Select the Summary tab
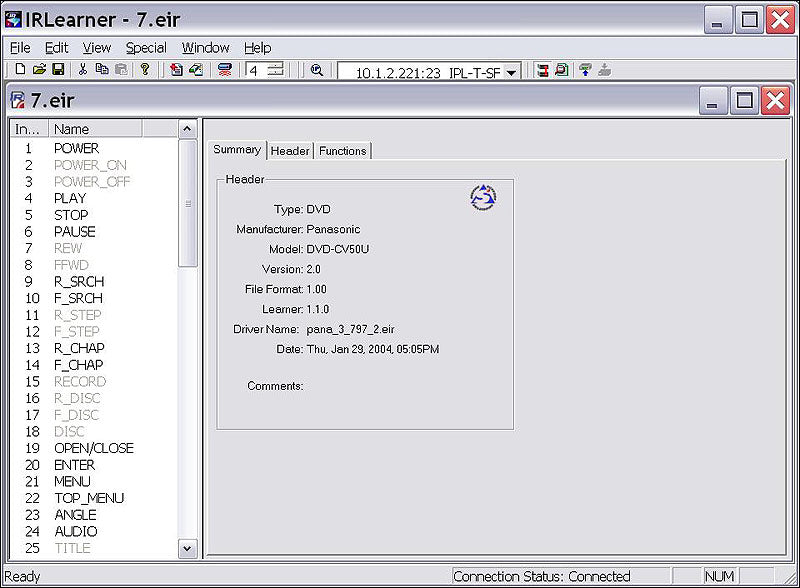This screenshot has height=588, width=800. click(237, 150)
